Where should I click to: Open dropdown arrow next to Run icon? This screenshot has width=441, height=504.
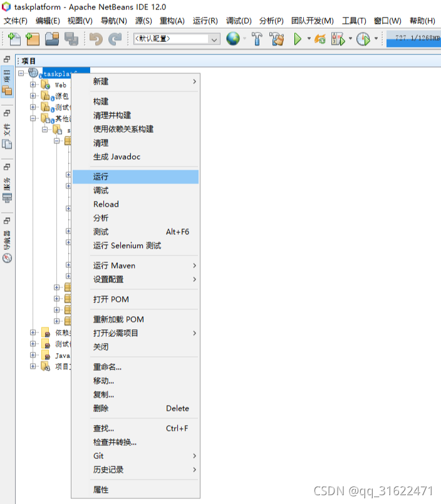(309, 39)
